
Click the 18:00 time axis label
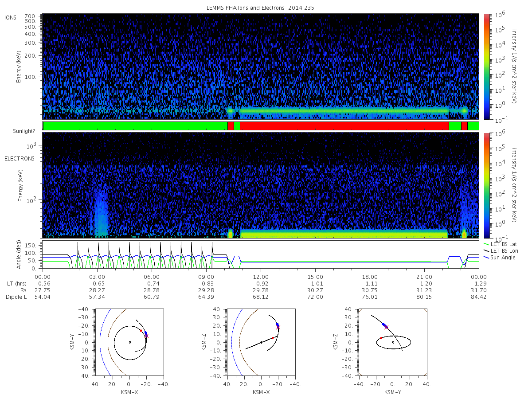point(370,276)
